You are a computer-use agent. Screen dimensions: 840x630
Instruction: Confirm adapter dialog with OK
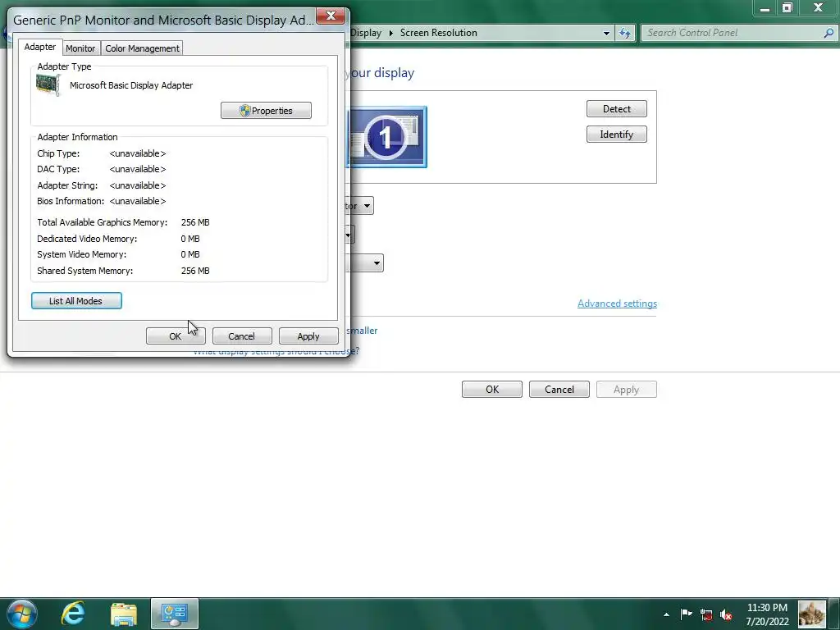(176, 336)
